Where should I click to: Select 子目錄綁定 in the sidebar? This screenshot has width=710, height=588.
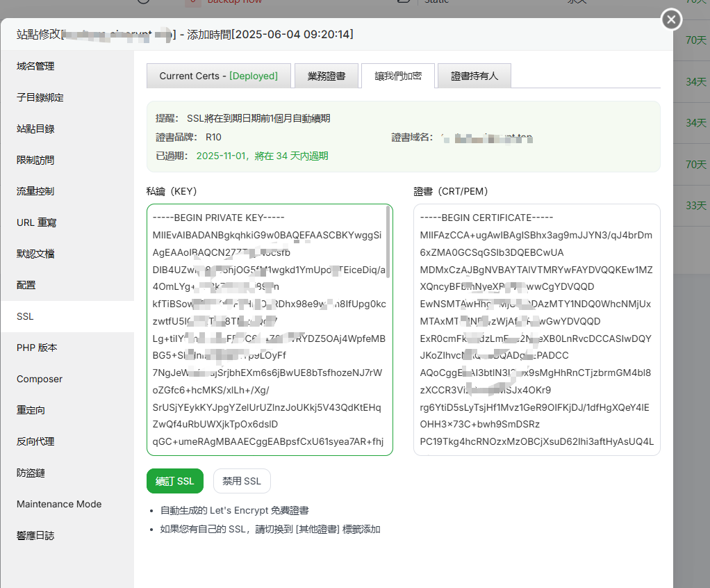40,98
